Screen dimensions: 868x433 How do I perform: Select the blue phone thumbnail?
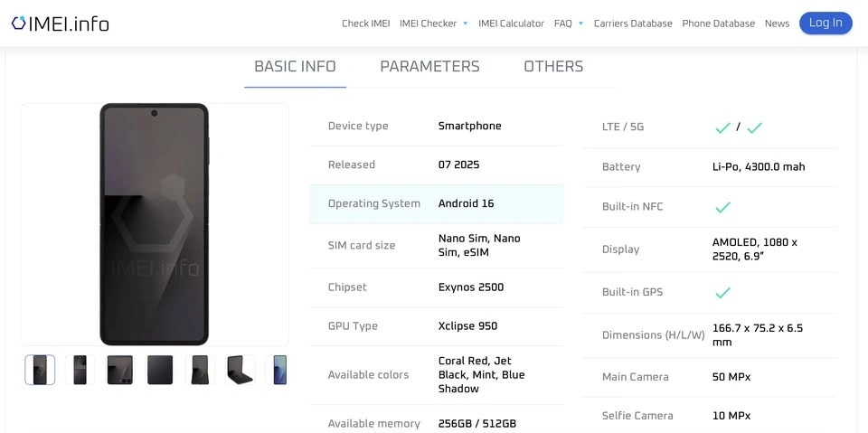tap(279, 370)
